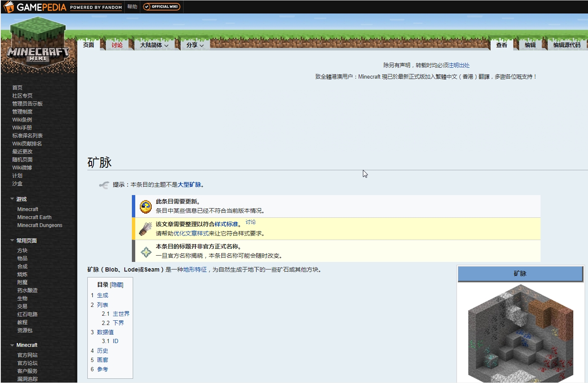
Task: Open 方块 in the sidebar
Action: 22,251
